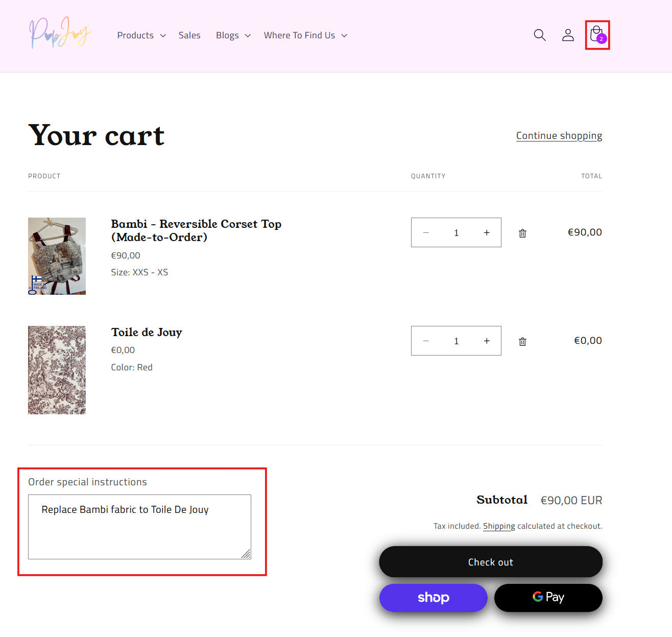This screenshot has width=672, height=637.
Task: Go to the Sales page
Action: tap(189, 35)
